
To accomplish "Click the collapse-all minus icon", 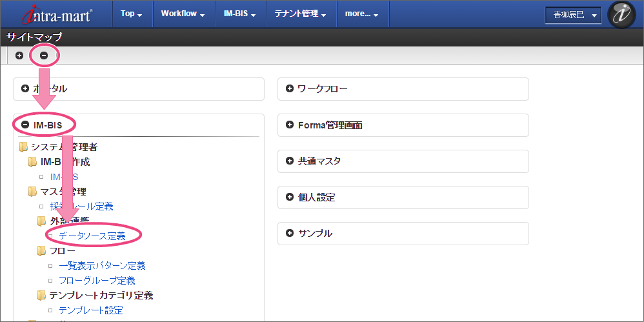I will pyautogui.click(x=44, y=55).
